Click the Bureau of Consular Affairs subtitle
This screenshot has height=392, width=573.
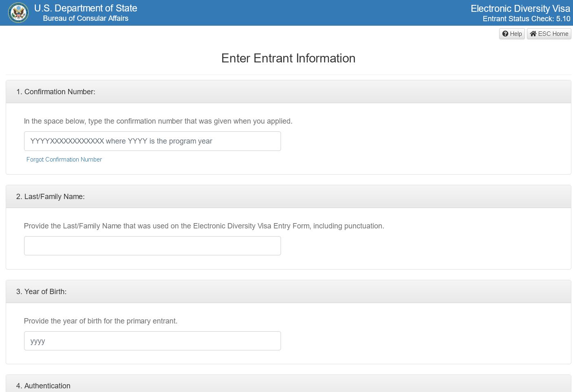pyautogui.click(x=86, y=18)
